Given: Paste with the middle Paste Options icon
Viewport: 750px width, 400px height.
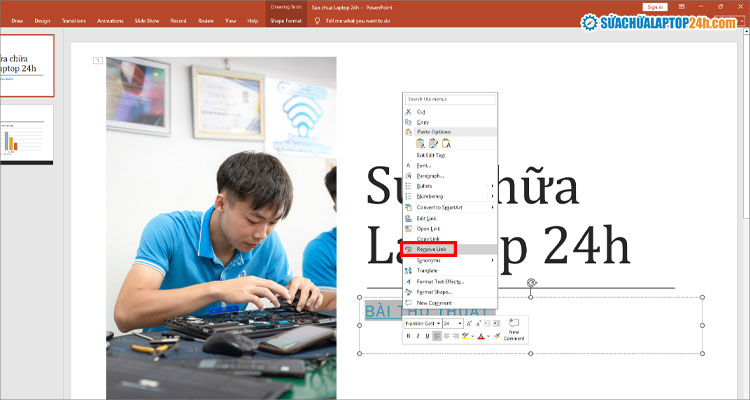Looking at the screenshot, I should pyautogui.click(x=433, y=144).
